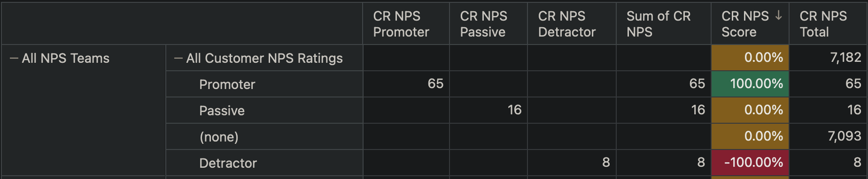Screen dimensions: 868x179
Task: Select the CR NPS Detractor column header
Action: [572, 24]
